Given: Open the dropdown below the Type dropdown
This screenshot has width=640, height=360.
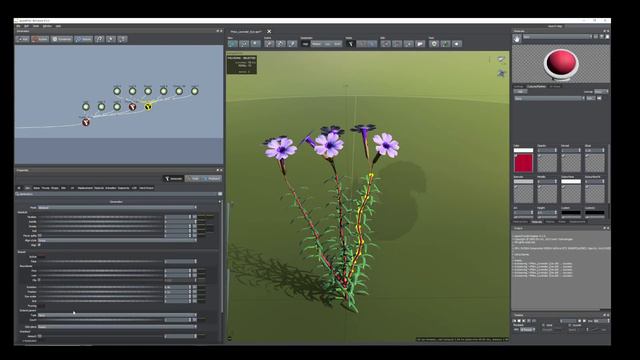Looking at the screenshot, I should coord(118,327).
